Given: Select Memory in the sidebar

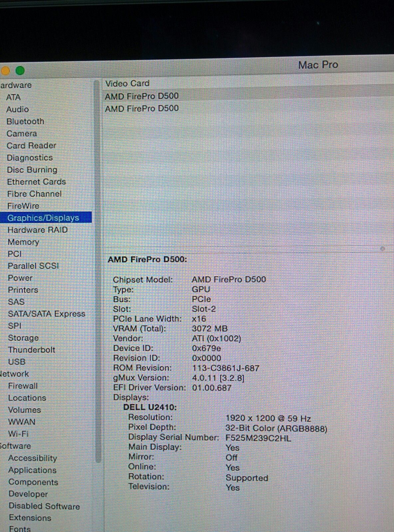Looking at the screenshot, I should pos(23,242).
